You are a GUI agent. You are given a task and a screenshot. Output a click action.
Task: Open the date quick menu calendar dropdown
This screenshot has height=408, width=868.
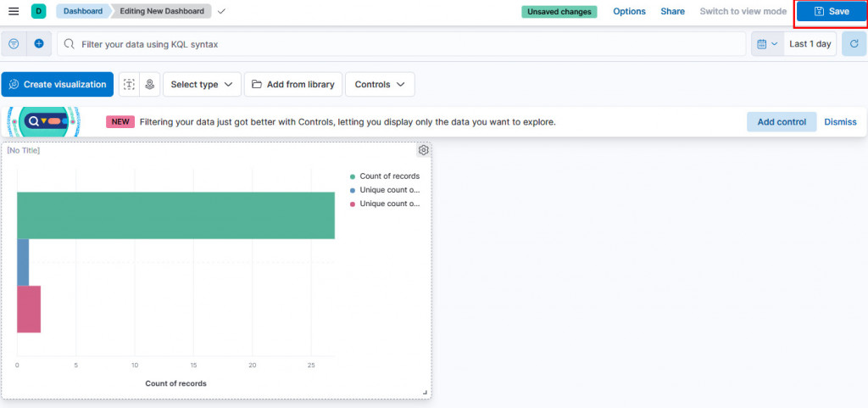point(766,43)
